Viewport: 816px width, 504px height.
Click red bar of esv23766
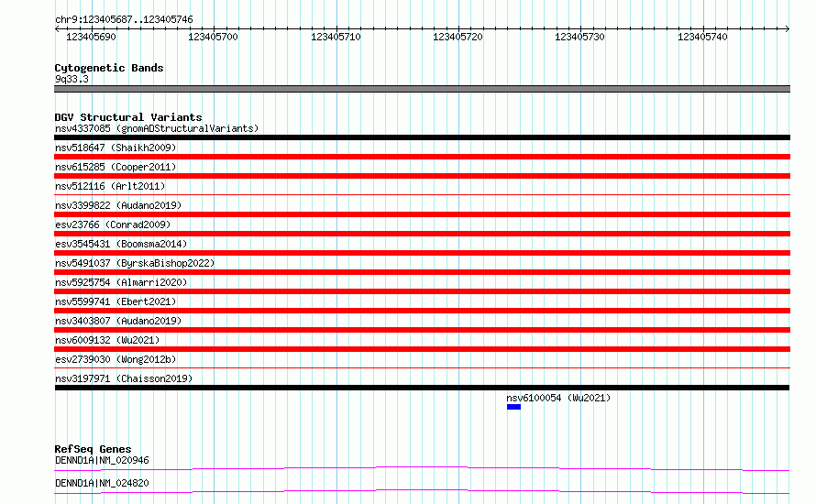pyautogui.click(x=422, y=234)
